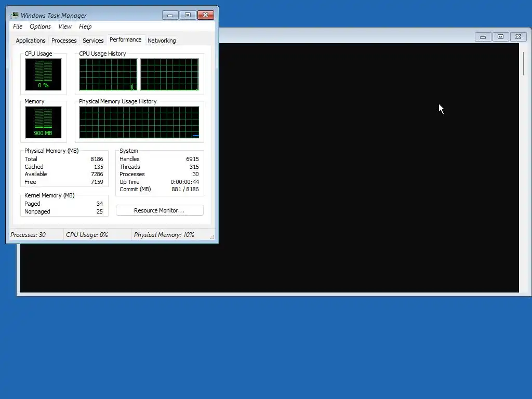
Task: Click the left CPU Usage History graph
Action: pyautogui.click(x=108, y=75)
